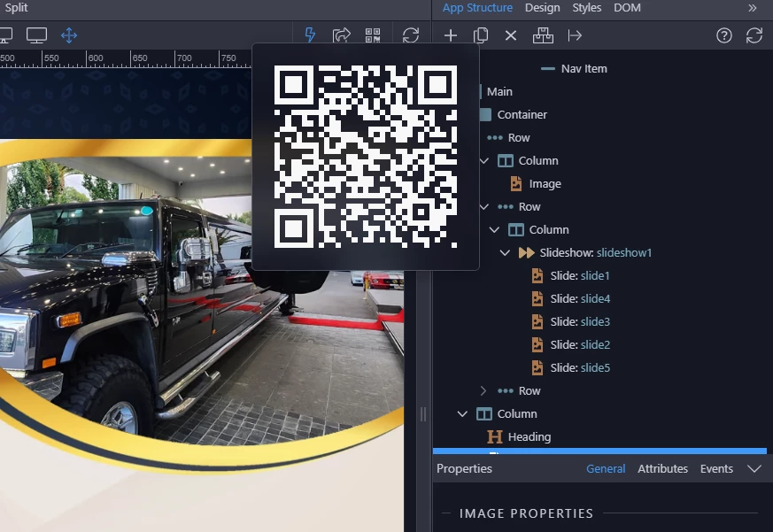
Task: Click the X delete icon in App Structure toolbar
Action: point(511,35)
